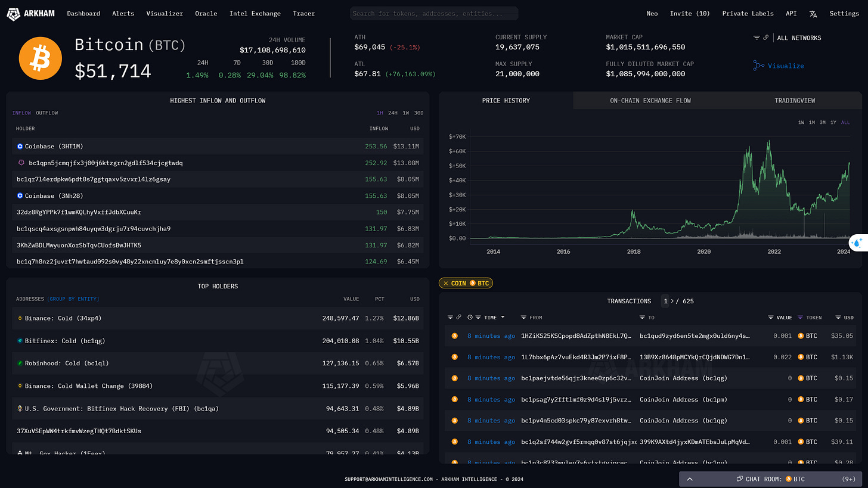The width and height of the screenshot is (868, 488).
Task: Open the Alerts menu
Action: click(123, 13)
